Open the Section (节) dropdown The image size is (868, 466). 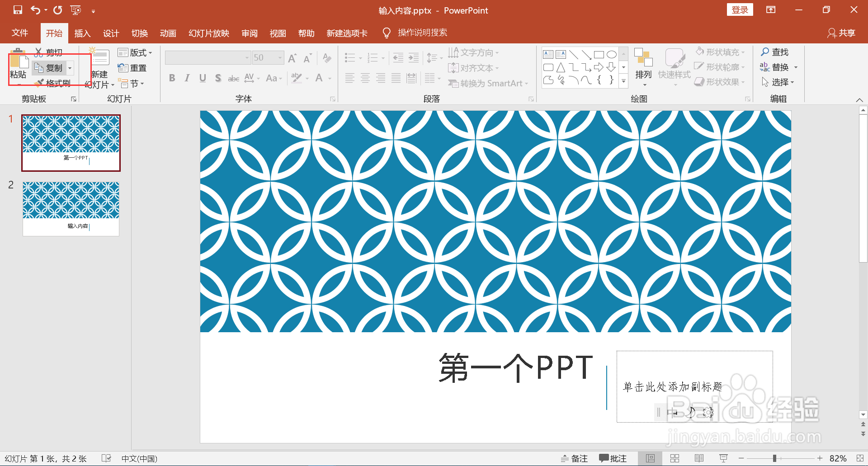pos(131,83)
